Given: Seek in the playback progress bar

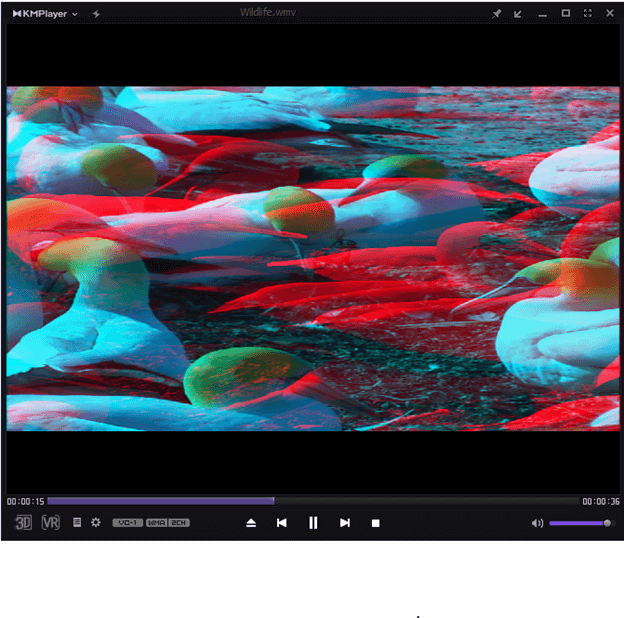Looking at the screenshot, I should point(313,501).
